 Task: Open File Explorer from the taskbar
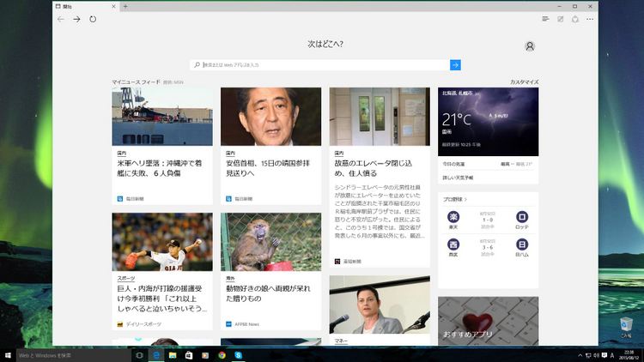tap(173, 355)
